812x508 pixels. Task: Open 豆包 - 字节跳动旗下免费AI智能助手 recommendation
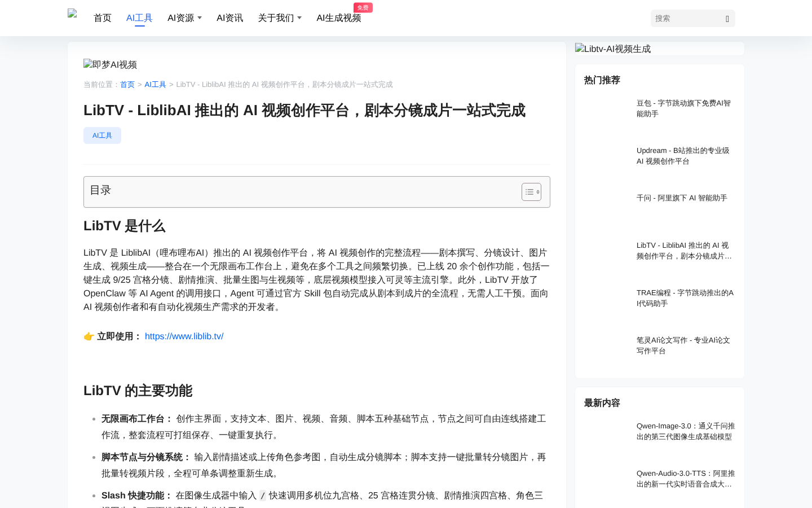(x=685, y=108)
